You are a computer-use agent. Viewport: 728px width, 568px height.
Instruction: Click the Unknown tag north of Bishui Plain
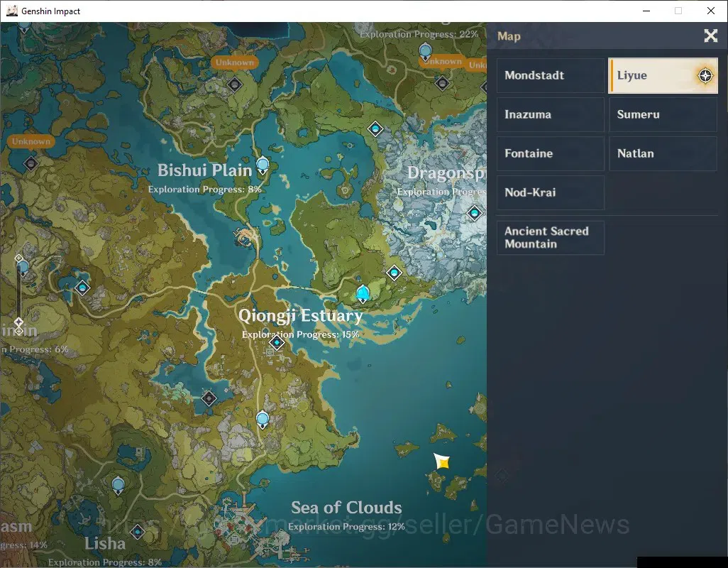235,62
